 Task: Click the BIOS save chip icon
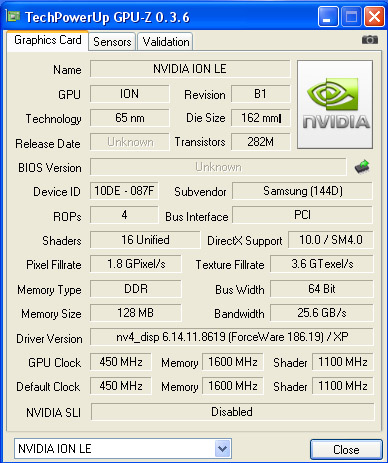[x=362, y=166]
